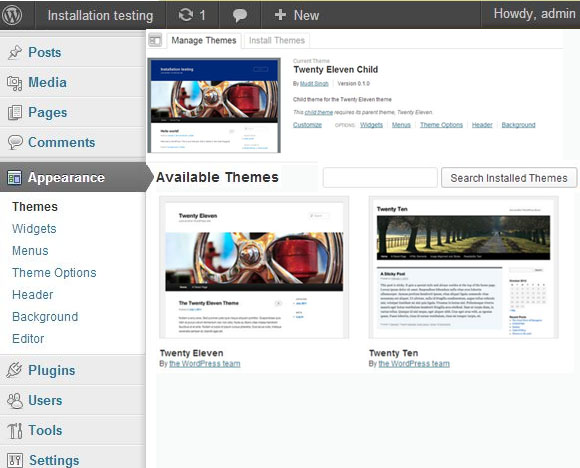Click the Twenty Ten theme thumbnail

[x=463, y=267]
